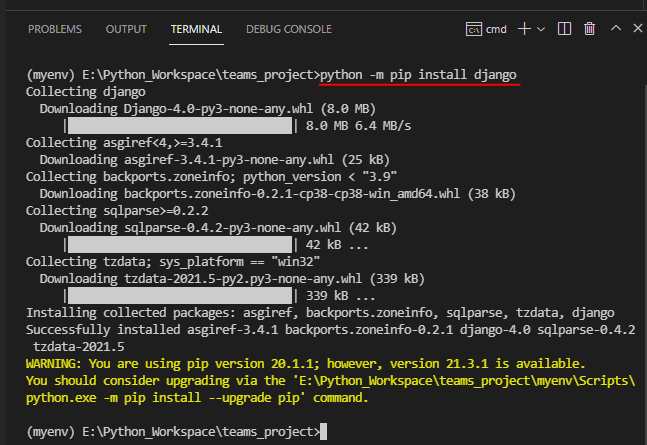Split the terminal panel
Screen dimensions: 647x445
tap(564, 29)
